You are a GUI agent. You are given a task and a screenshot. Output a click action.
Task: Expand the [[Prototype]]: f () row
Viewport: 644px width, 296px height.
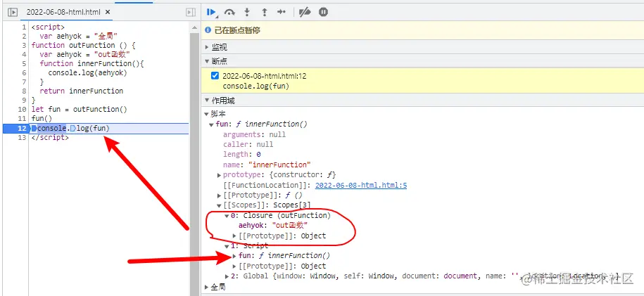[220, 195]
